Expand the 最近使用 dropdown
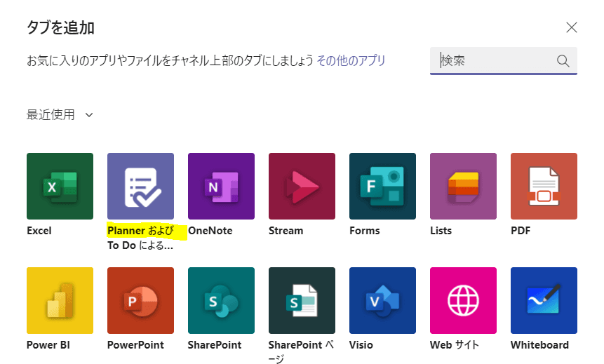604x364 pixels. click(60, 114)
